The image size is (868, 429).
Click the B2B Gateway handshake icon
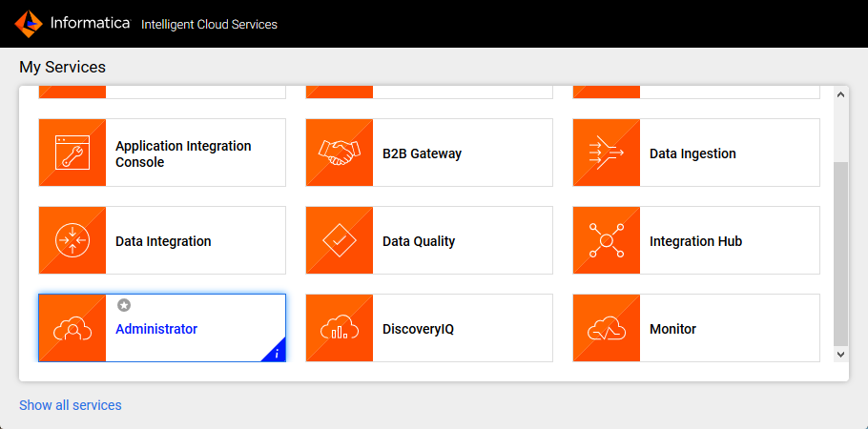pyautogui.click(x=340, y=153)
